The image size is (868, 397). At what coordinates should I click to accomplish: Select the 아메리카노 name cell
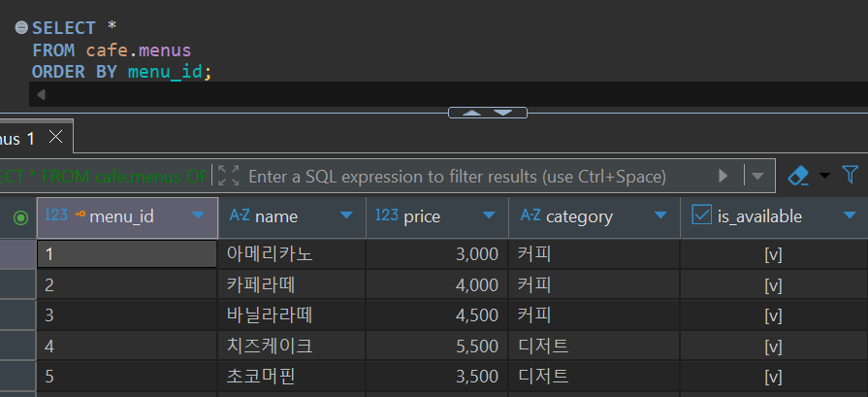tap(292, 254)
